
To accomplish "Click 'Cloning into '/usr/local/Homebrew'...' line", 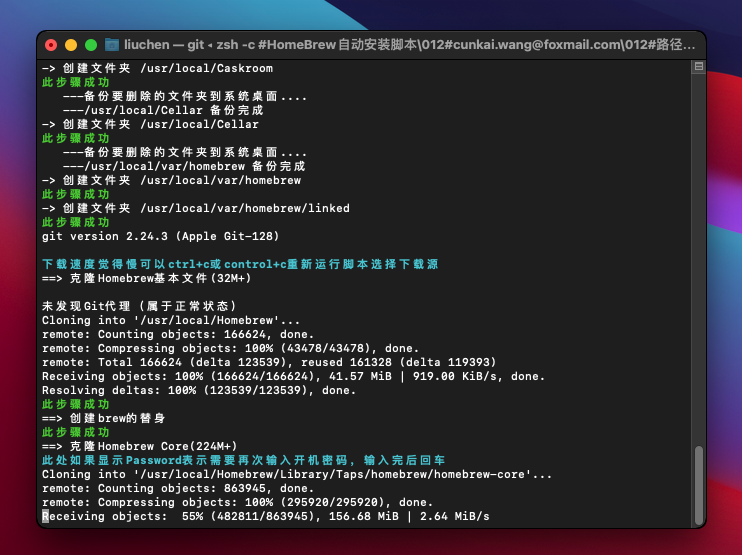I will pos(171,320).
